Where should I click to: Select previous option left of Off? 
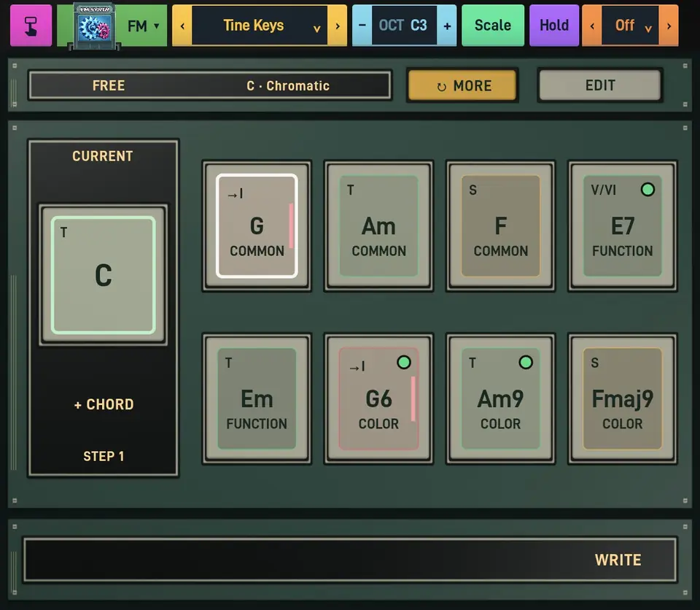(x=592, y=26)
